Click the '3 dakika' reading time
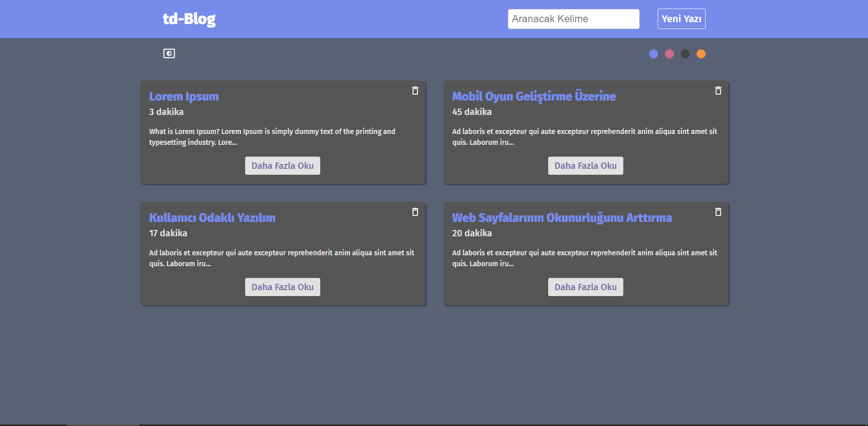 pos(166,112)
